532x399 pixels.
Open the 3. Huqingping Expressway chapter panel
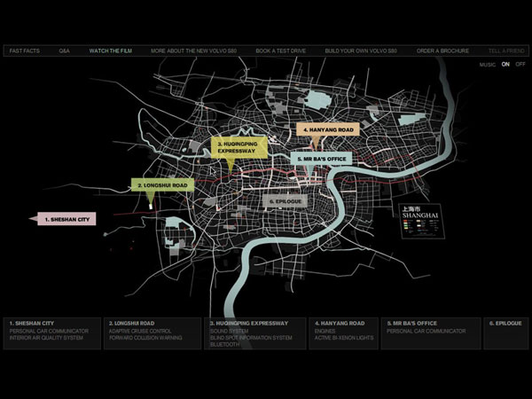pos(254,333)
